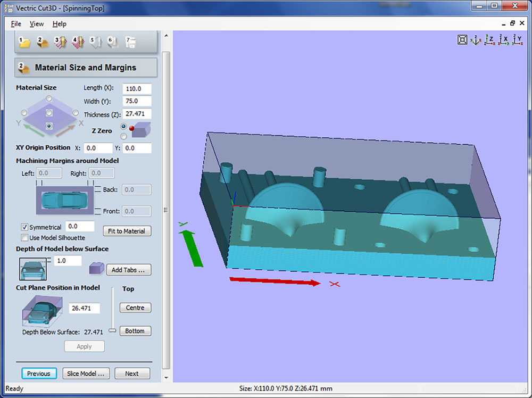This screenshot has height=398, width=532.
Task: Set Z Zero to top of material
Action: coord(123,126)
